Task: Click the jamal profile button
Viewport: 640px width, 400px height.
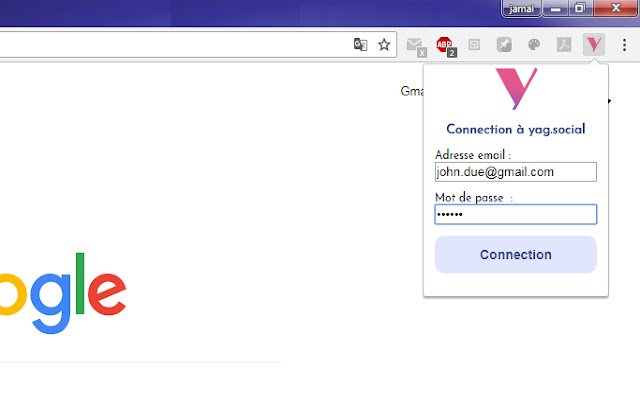Action: [521, 9]
